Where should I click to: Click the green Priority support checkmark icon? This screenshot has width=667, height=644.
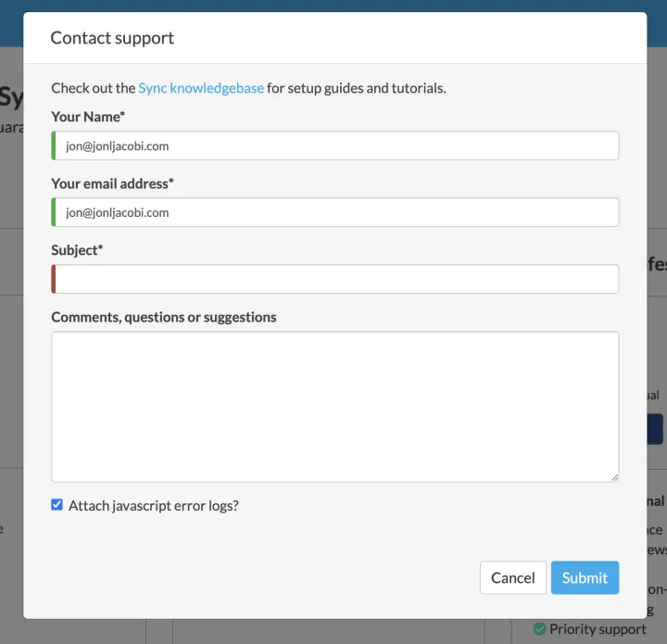tap(539, 629)
